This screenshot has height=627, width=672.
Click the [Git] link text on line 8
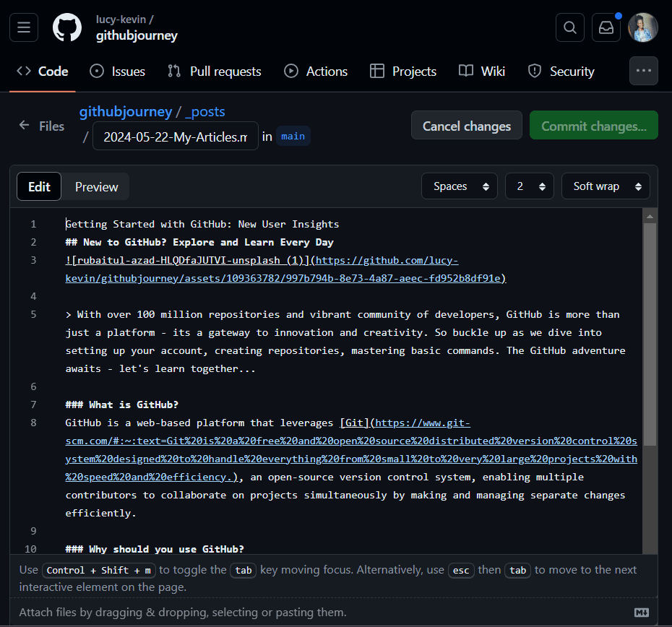355,423
